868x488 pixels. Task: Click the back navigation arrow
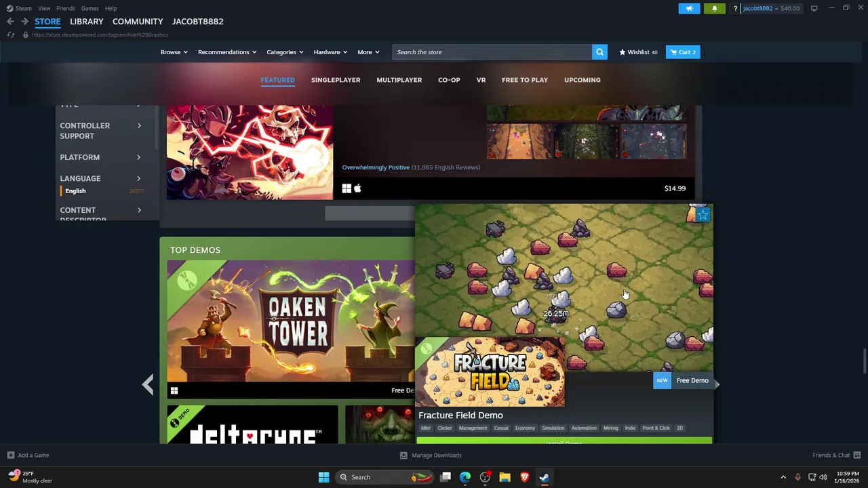pos(10,22)
